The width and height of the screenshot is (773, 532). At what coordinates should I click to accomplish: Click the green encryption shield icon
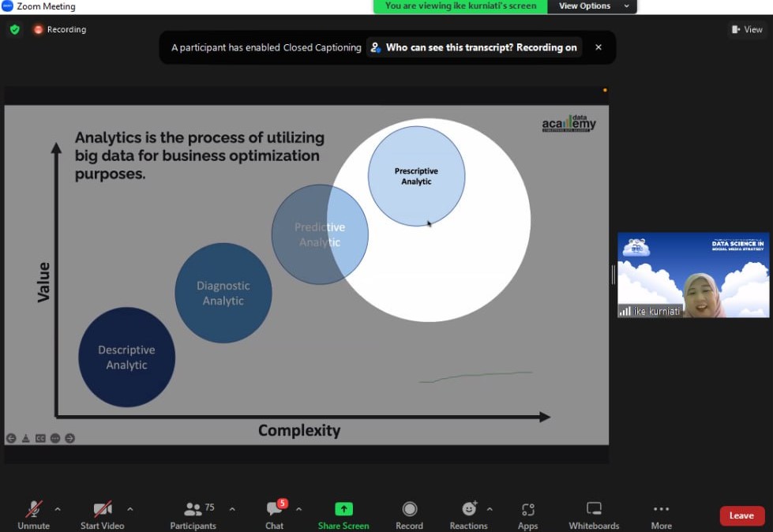(x=14, y=29)
